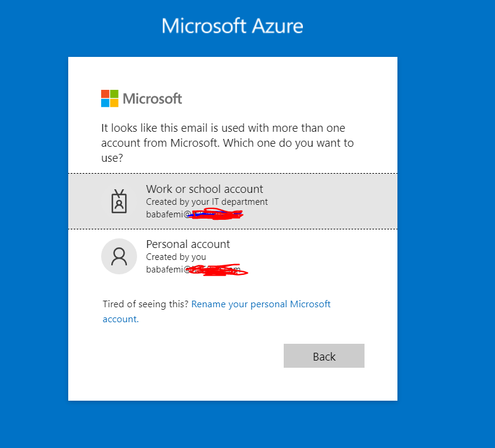495x448 pixels.
Task: Click the 'Tired of seeing this?' text
Action: click(145, 304)
